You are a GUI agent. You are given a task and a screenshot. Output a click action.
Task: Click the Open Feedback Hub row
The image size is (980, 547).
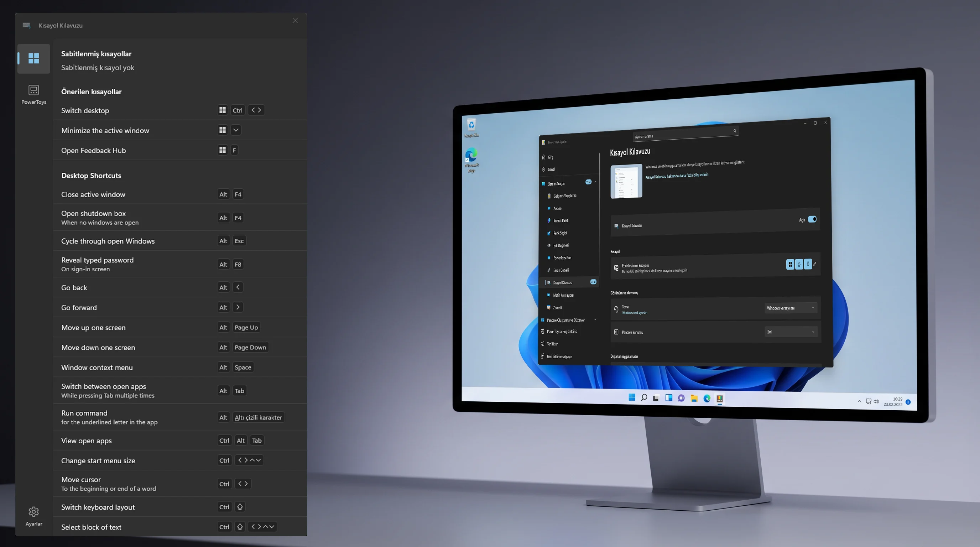pos(180,150)
